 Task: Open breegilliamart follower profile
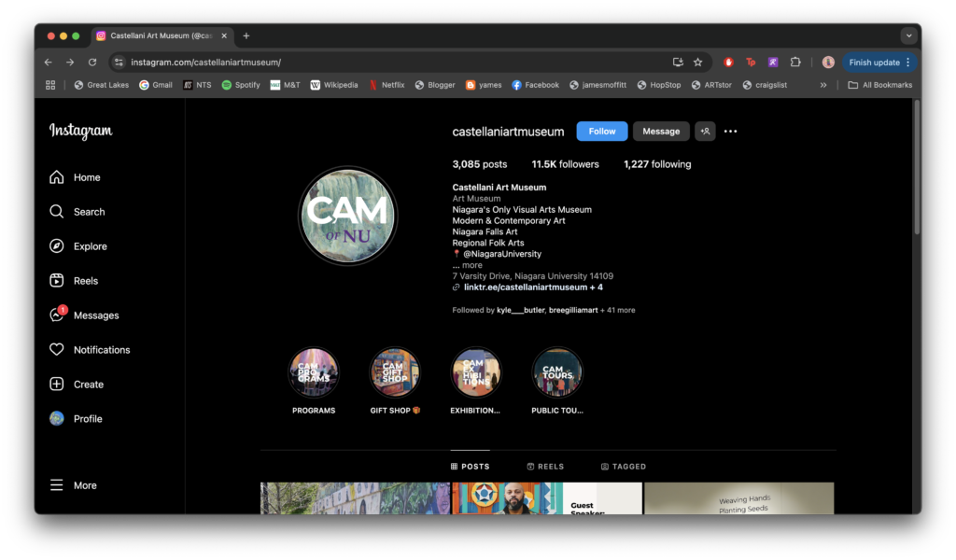coord(573,310)
